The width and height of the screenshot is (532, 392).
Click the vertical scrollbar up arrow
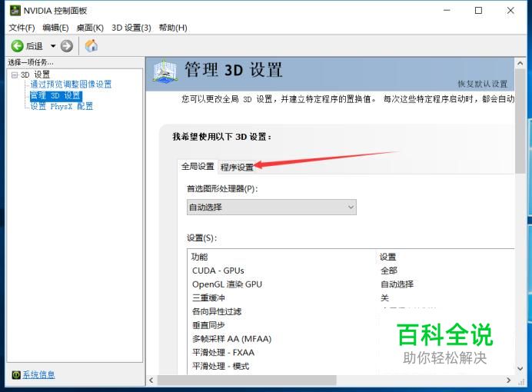(x=520, y=63)
